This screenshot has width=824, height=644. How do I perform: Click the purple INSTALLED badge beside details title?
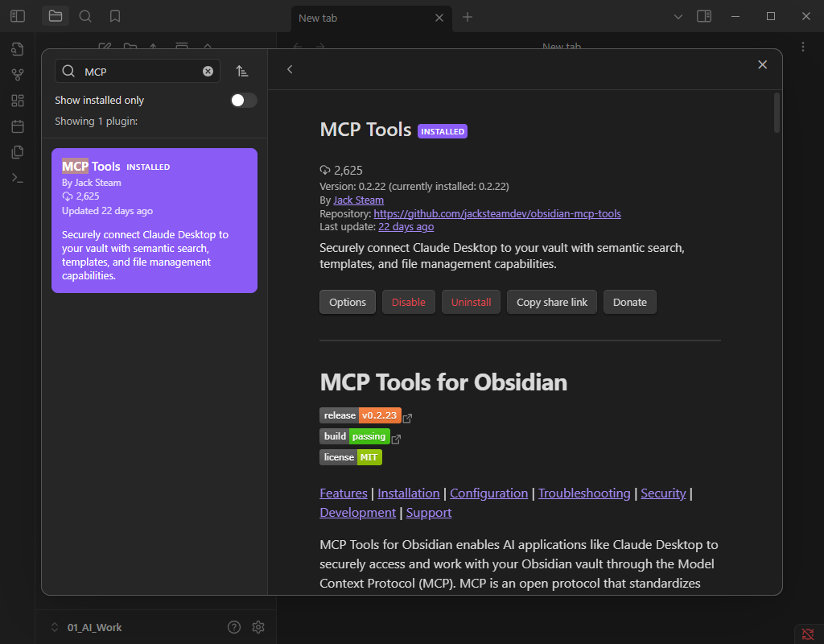pos(443,131)
